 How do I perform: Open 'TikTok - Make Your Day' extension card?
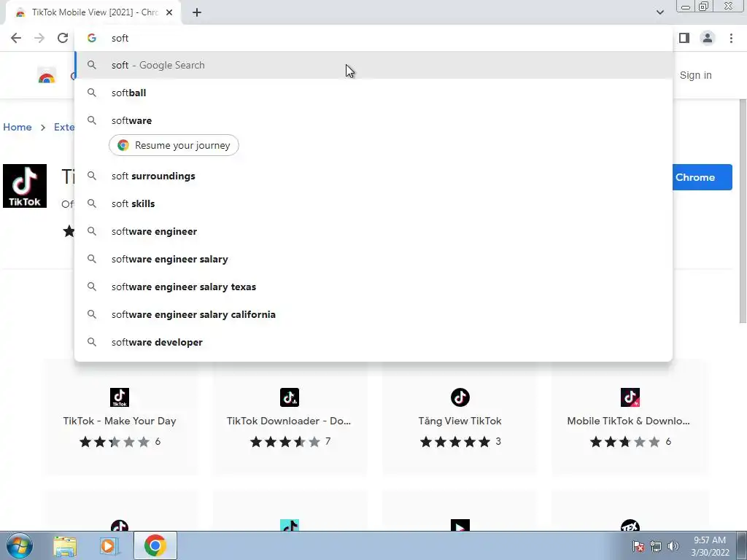tap(120, 418)
